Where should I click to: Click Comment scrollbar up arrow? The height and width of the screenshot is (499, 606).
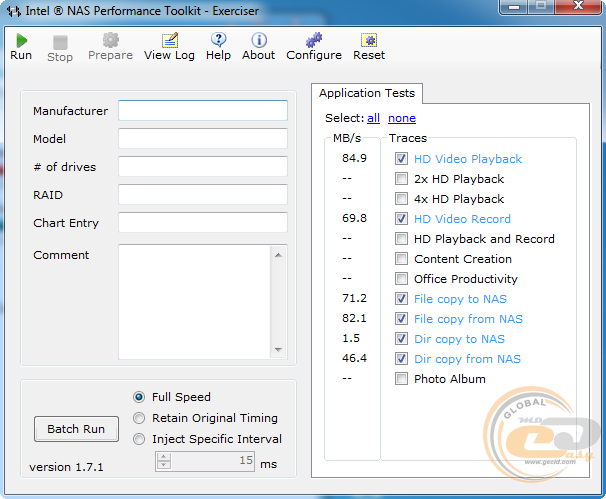click(x=278, y=255)
